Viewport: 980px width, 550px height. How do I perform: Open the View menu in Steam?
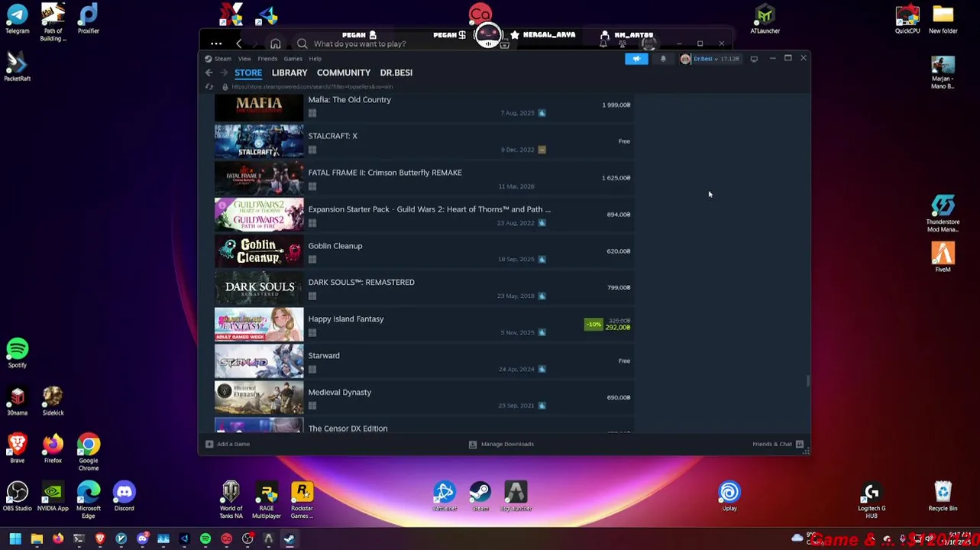tap(244, 59)
